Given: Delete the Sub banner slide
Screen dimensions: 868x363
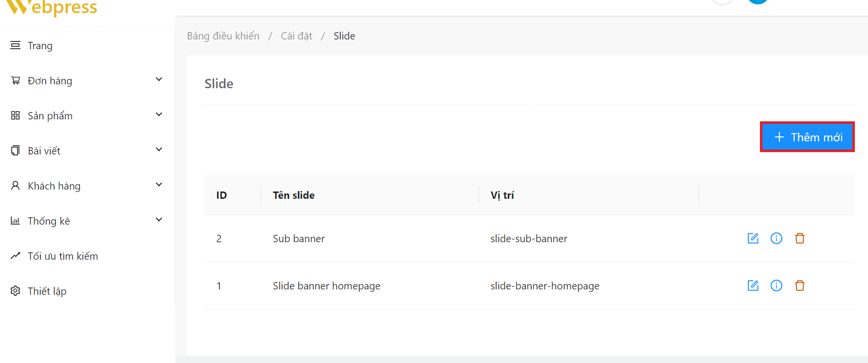Looking at the screenshot, I should pos(799,238).
